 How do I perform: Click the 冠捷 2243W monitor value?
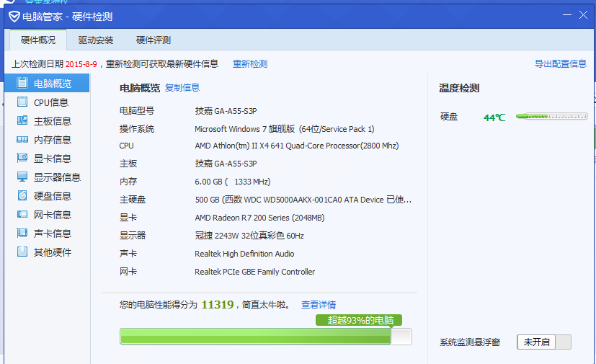249,236
